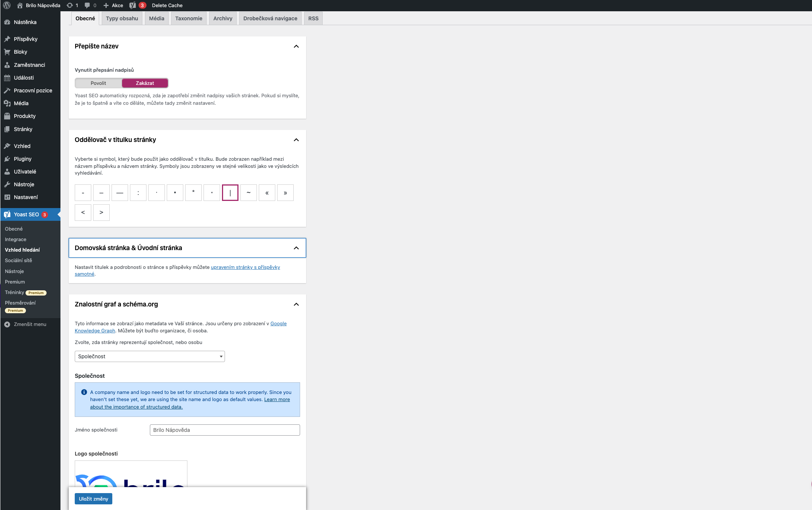Click into the Jméno společnosti field
Screen dimensions: 812x510
(225, 430)
